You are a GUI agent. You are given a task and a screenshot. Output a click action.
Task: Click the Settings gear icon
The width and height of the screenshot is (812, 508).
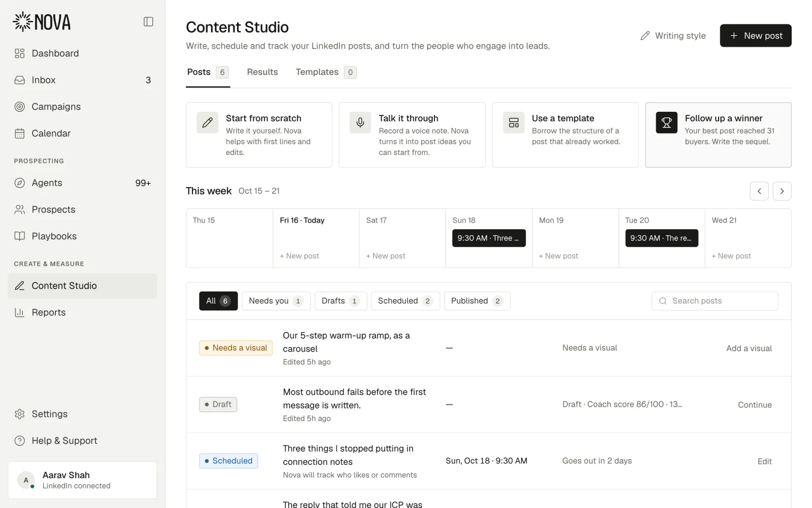20,414
